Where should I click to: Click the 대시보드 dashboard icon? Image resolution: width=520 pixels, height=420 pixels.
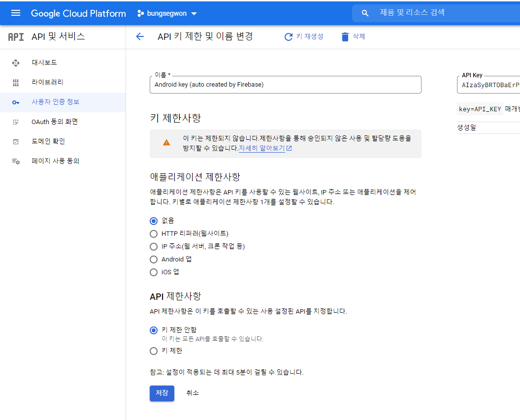point(16,63)
